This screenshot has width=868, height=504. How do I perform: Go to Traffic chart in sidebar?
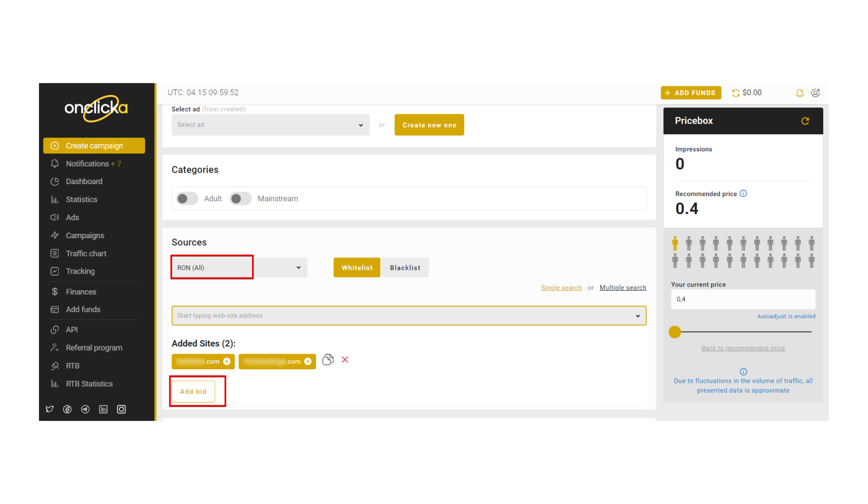(86, 254)
